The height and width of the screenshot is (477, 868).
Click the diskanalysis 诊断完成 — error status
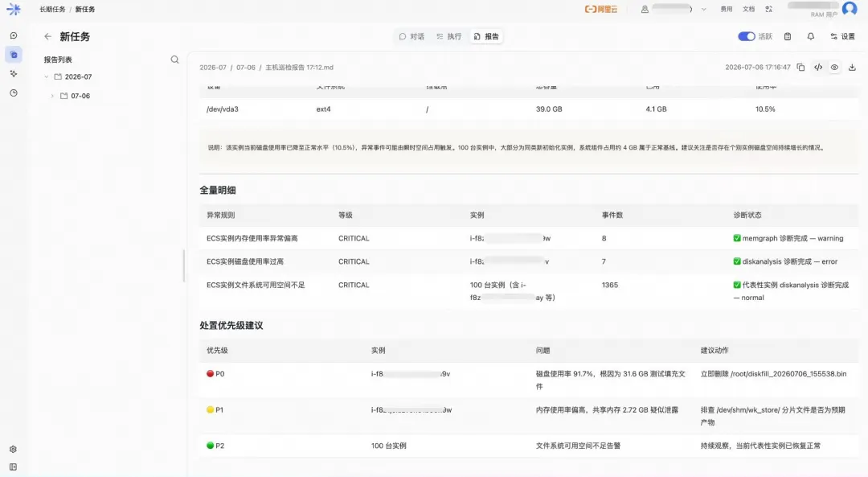[785, 261]
